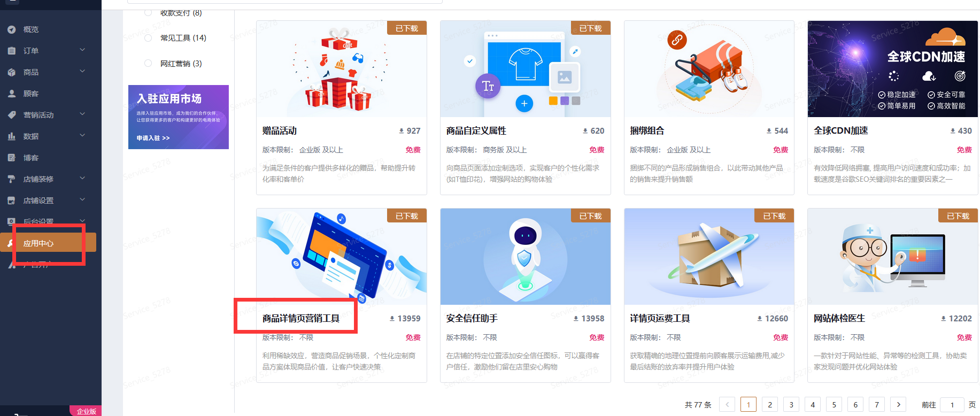Click the 前往 page number input field

[x=952, y=405]
